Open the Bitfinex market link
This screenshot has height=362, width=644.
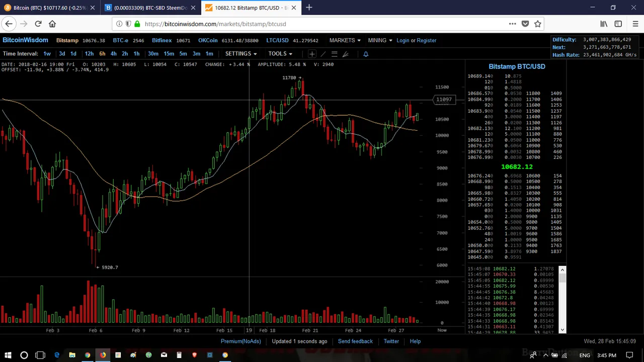point(162,40)
